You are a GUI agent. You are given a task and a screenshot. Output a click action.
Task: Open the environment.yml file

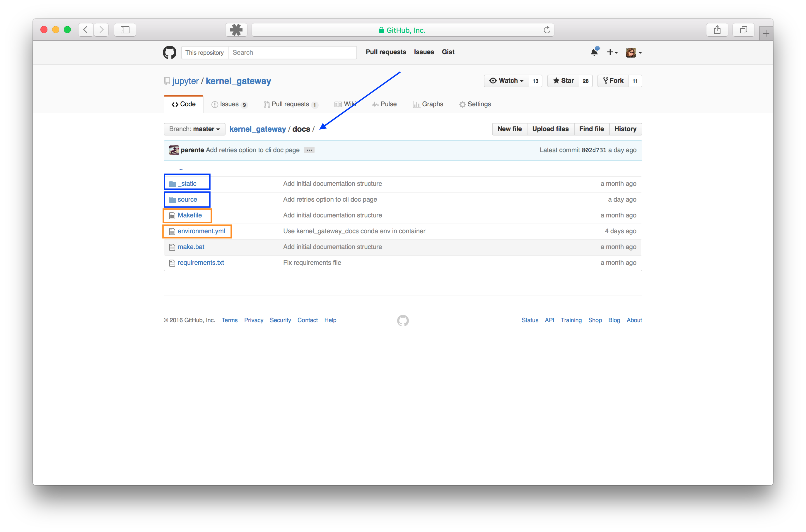point(201,231)
